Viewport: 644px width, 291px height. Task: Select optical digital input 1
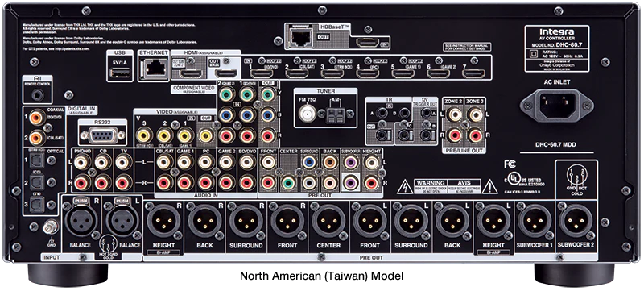(36, 160)
